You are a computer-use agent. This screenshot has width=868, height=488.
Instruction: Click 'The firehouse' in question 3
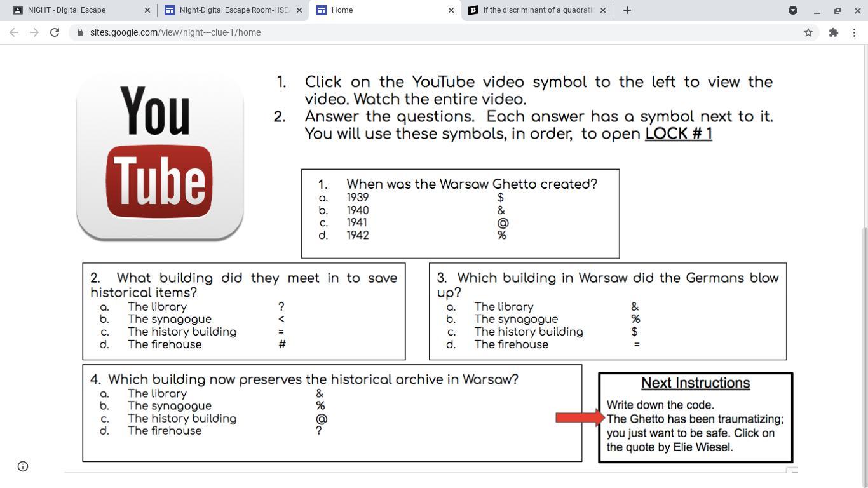pos(512,344)
